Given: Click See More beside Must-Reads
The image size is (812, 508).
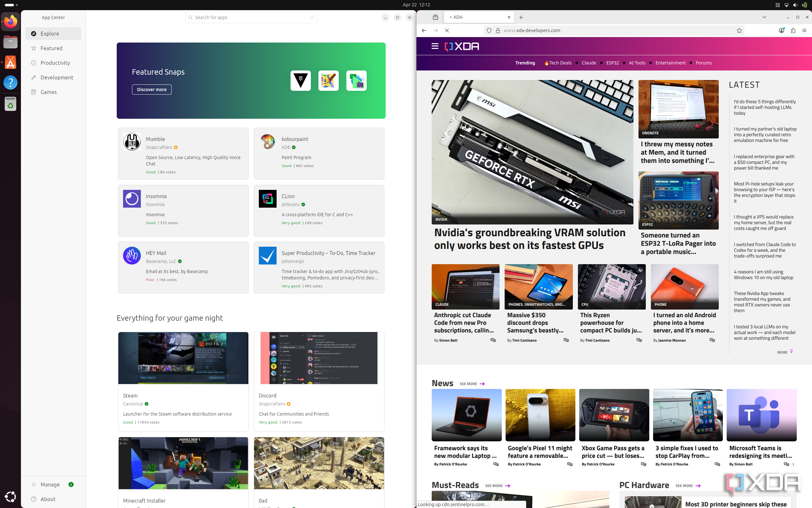Looking at the screenshot, I should pyautogui.click(x=498, y=486).
